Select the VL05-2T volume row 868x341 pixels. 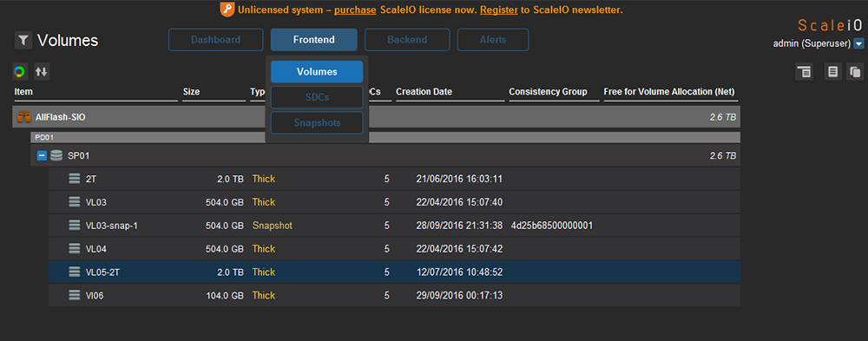tap(394, 272)
